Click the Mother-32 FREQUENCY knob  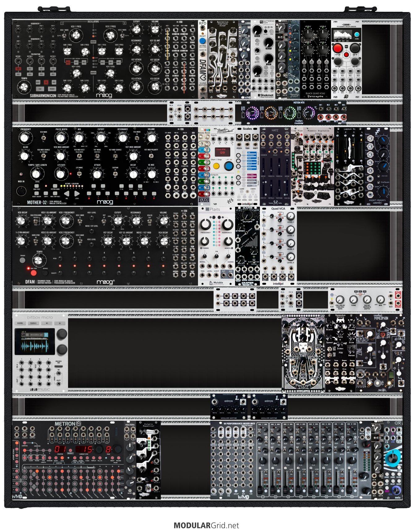tap(25, 138)
